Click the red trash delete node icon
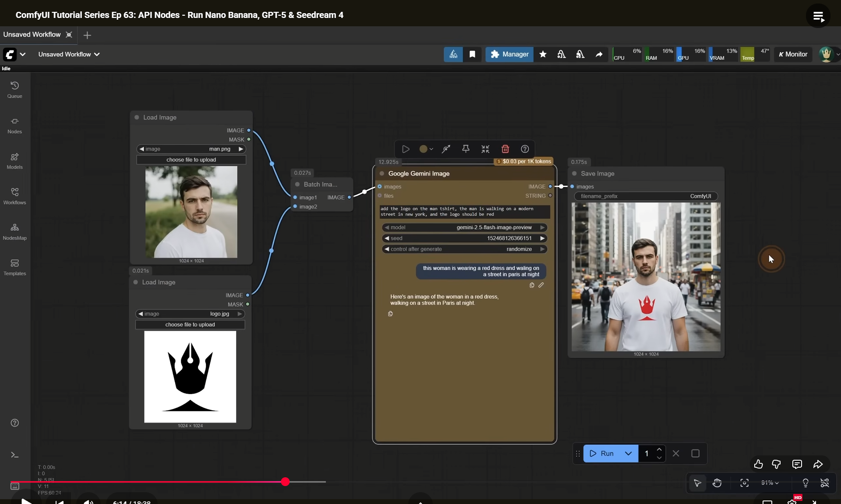 click(x=505, y=149)
